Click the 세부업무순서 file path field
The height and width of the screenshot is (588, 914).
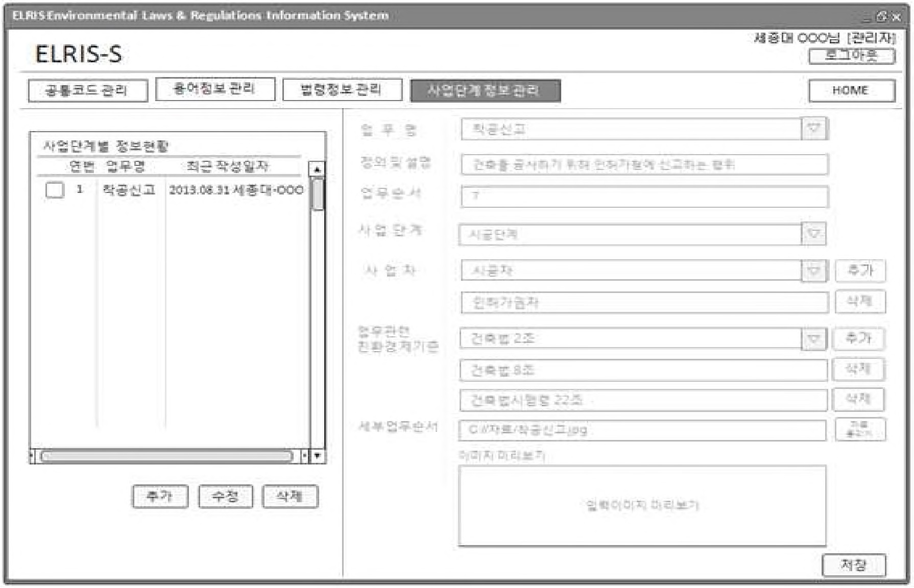pos(642,430)
